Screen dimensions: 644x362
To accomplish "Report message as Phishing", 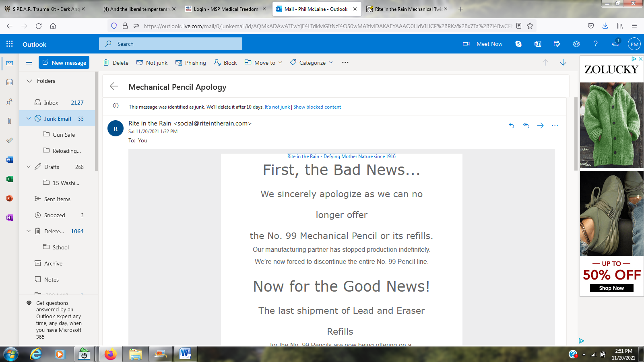I will pyautogui.click(x=190, y=62).
